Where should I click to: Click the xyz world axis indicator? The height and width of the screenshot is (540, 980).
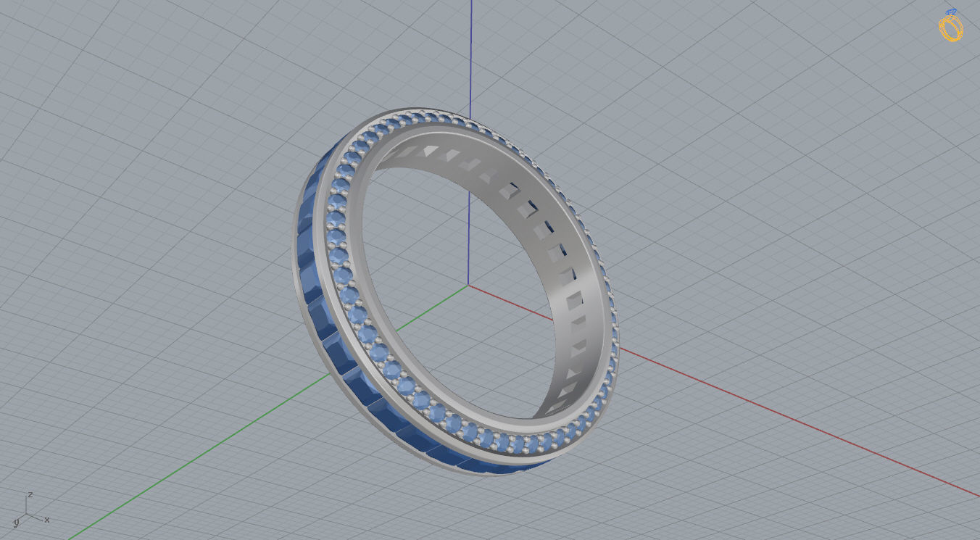31,510
